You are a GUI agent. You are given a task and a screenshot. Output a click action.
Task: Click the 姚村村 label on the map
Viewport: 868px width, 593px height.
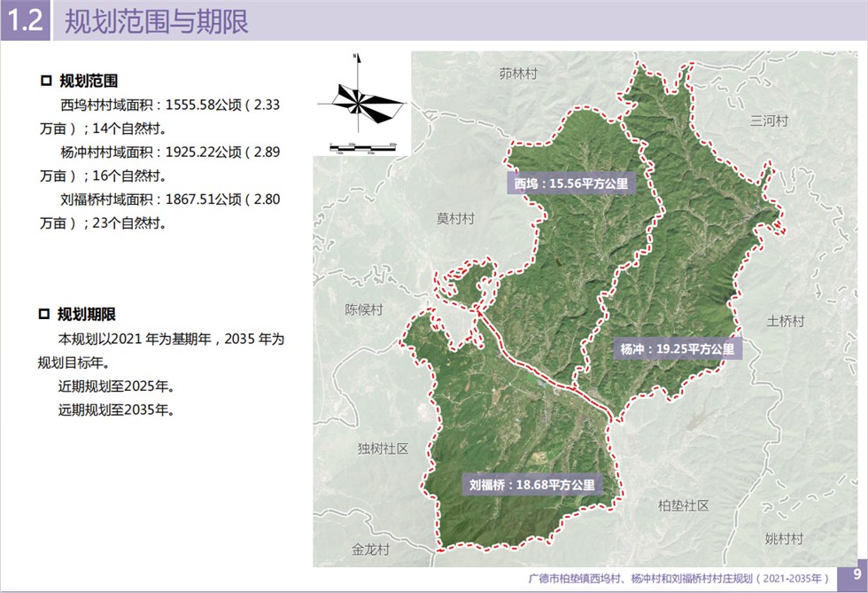(x=784, y=538)
